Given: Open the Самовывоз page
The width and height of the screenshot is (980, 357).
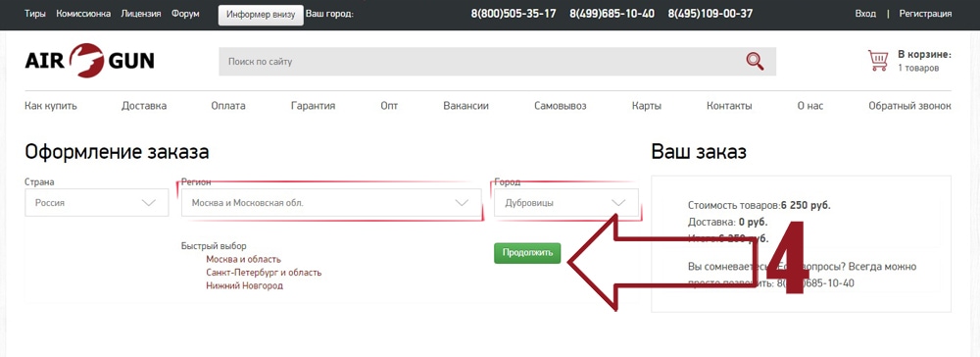Looking at the screenshot, I should point(560,106).
